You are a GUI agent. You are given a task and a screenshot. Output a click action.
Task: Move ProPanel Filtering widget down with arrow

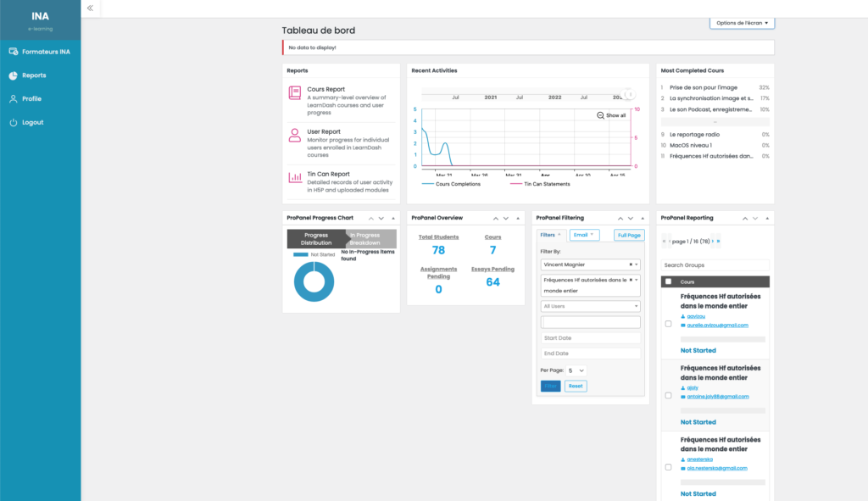pyautogui.click(x=629, y=218)
